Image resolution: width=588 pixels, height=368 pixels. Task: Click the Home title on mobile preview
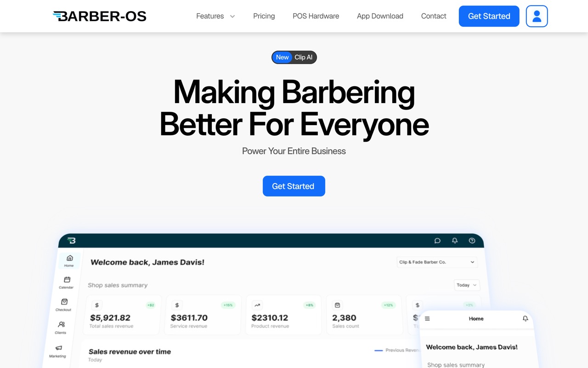(476, 318)
